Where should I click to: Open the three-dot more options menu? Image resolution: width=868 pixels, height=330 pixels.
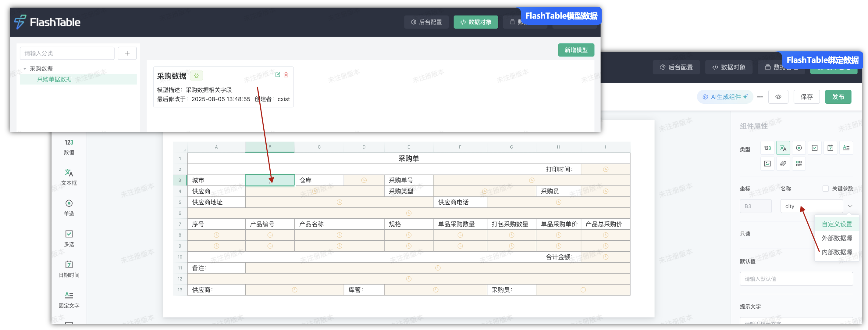(760, 97)
